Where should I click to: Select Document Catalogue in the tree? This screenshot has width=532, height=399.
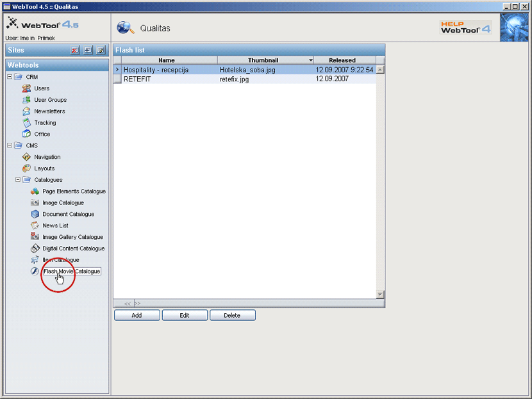pos(68,214)
